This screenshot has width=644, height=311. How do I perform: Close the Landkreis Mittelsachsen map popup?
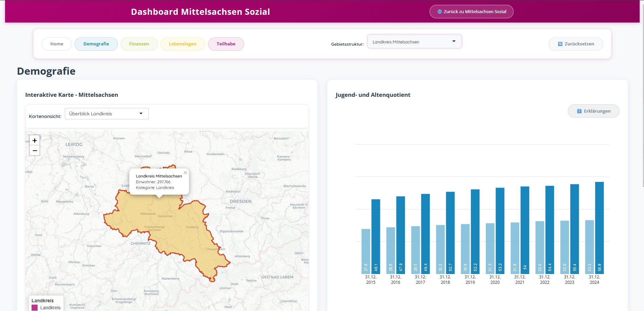click(185, 173)
